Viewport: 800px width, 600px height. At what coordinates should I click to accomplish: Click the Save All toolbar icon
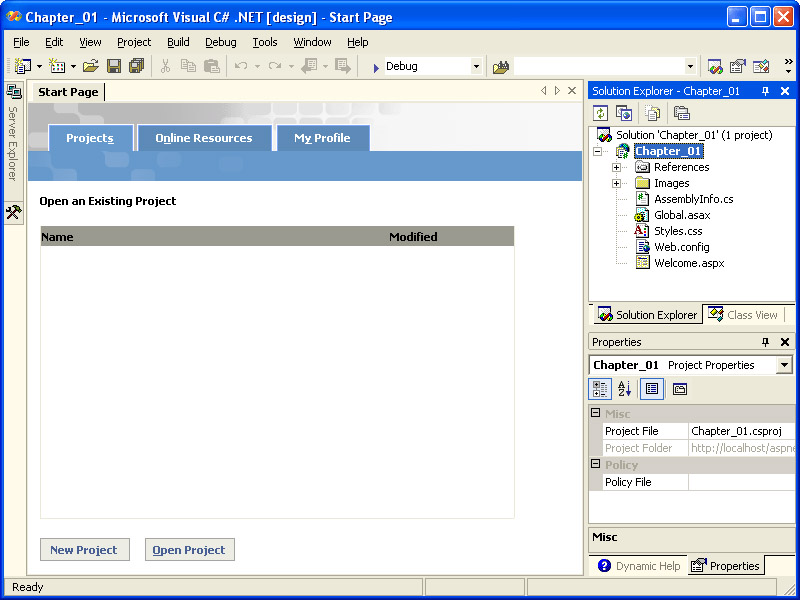136,66
